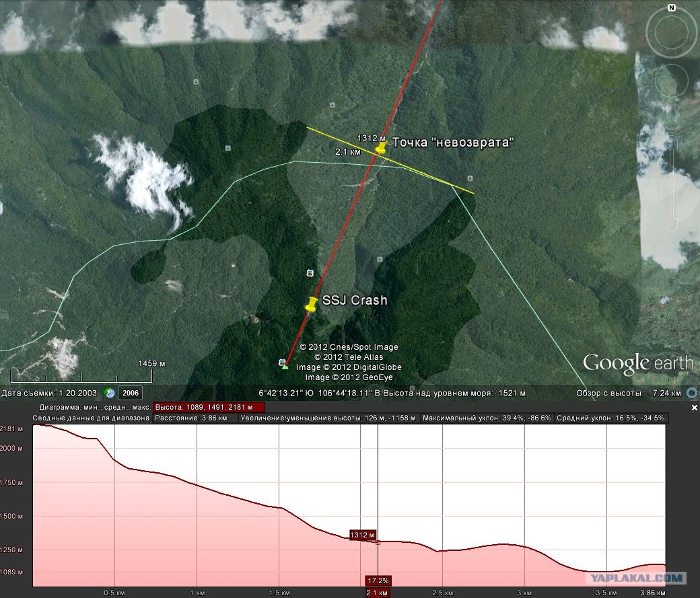Click the coordinates '6°42'13.21" Ю' readout
The height and width of the screenshot is (598, 700).
pos(286,393)
